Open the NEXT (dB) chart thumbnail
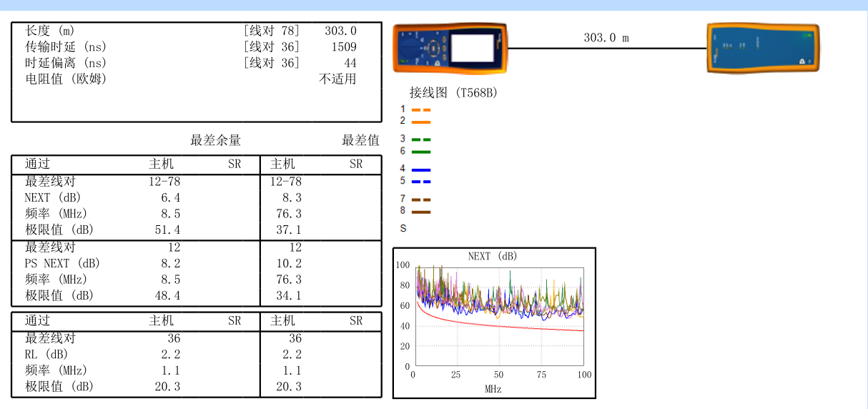Image resolution: width=868 pixels, height=409 pixels. click(494, 322)
